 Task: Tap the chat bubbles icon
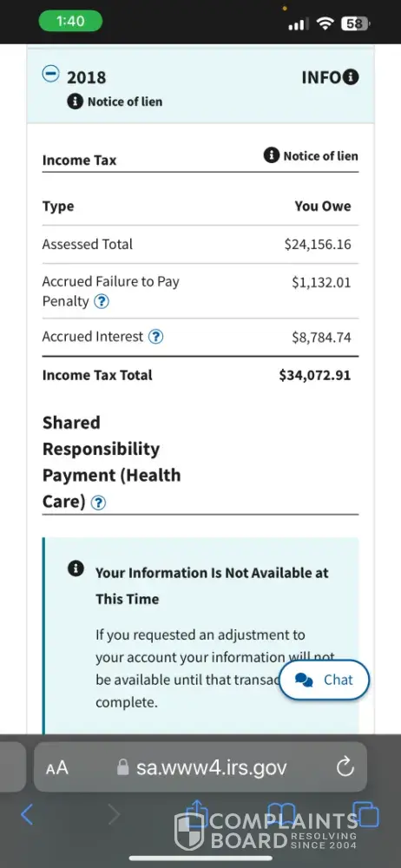[304, 681]
